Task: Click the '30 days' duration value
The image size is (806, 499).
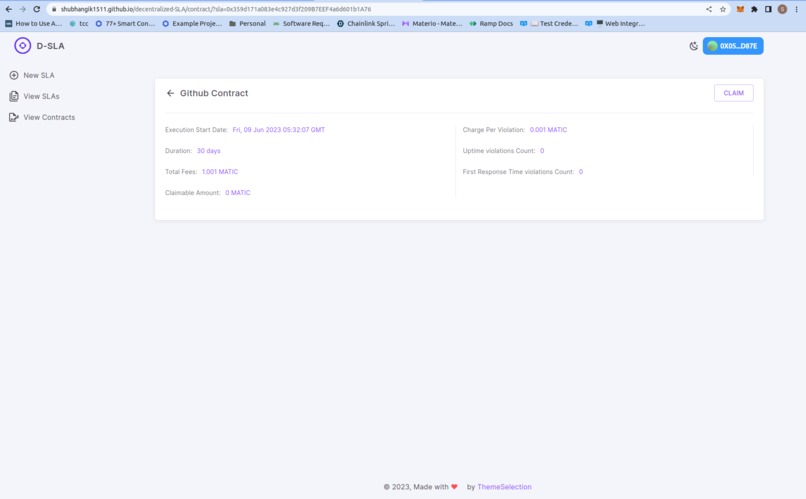Action: [x=209, y=151]
